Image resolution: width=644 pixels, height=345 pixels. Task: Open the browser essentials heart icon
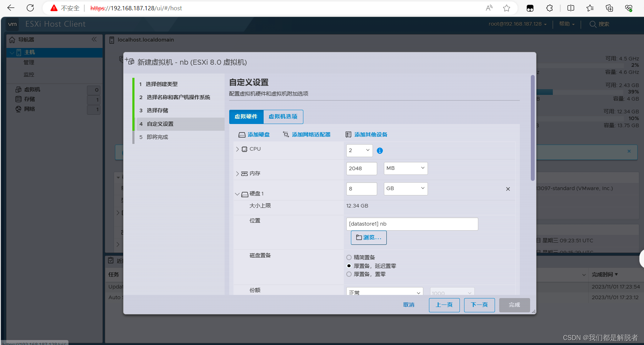click(629, 8)
